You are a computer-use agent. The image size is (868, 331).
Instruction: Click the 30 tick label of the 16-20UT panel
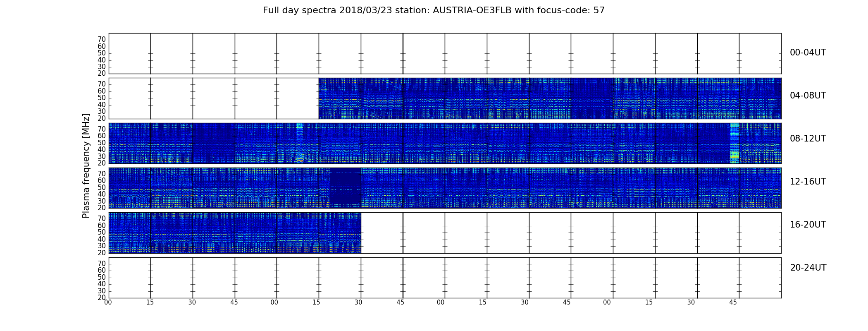pos(102,246)
